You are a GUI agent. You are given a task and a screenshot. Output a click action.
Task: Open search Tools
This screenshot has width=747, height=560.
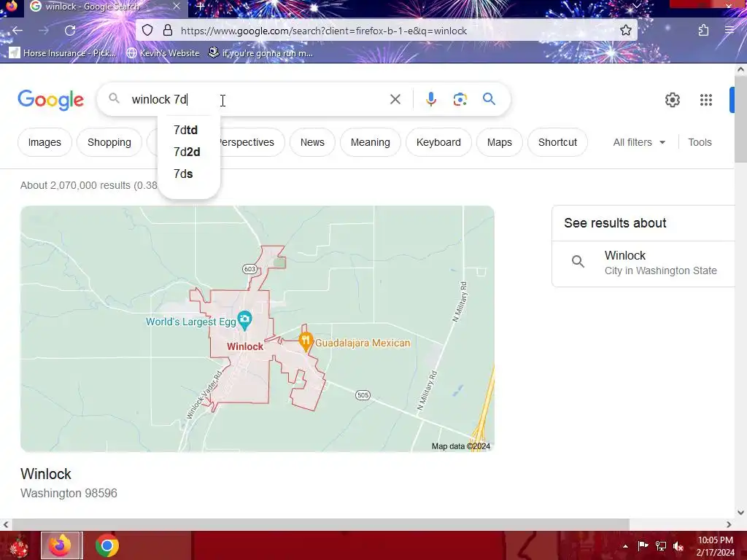coord(700,142)
